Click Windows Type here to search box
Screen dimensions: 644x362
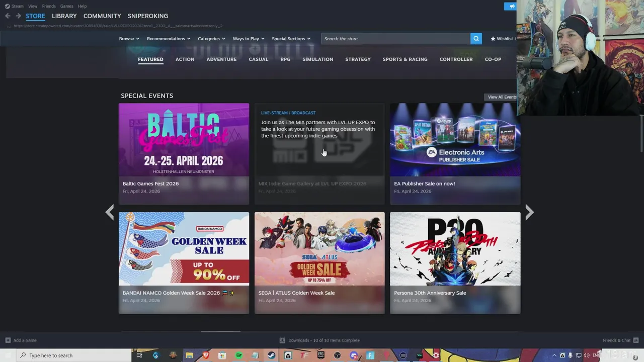point(74,355)
